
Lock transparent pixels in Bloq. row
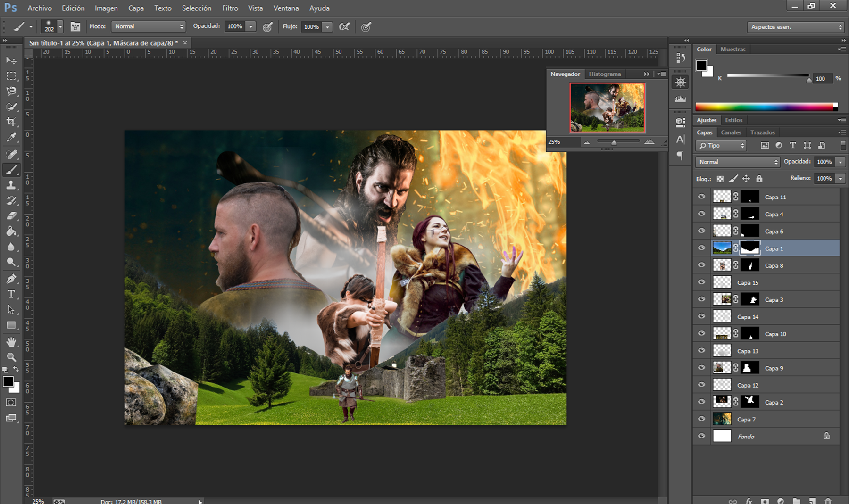(720, 179)
